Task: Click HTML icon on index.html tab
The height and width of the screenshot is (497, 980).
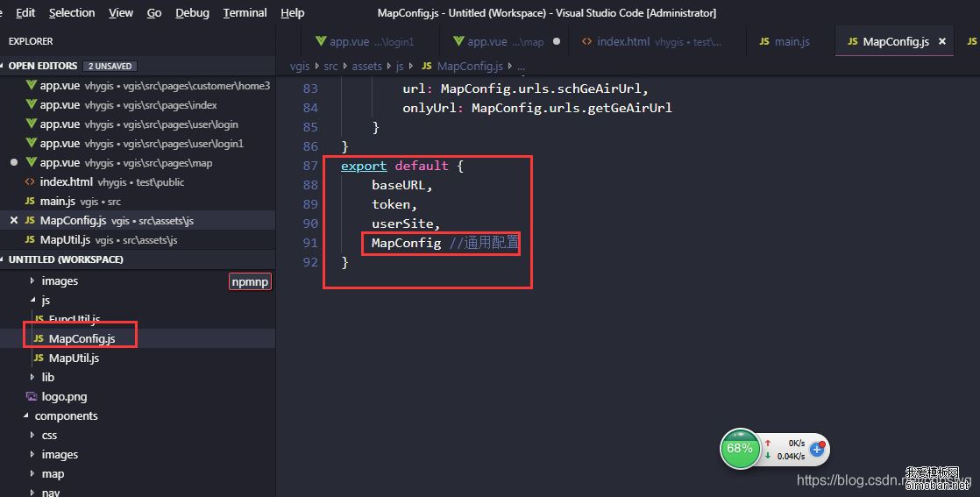Action: [586, 41]
